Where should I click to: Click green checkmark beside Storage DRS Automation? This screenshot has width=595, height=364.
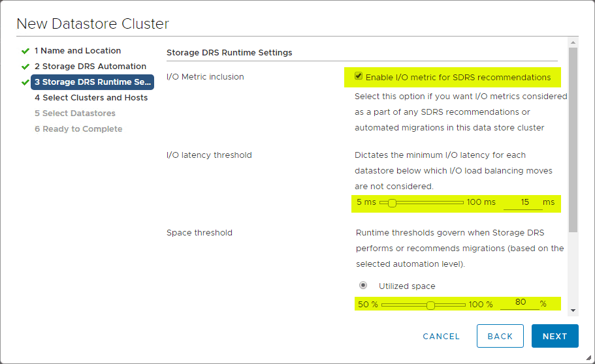click(x=25, y=67)
